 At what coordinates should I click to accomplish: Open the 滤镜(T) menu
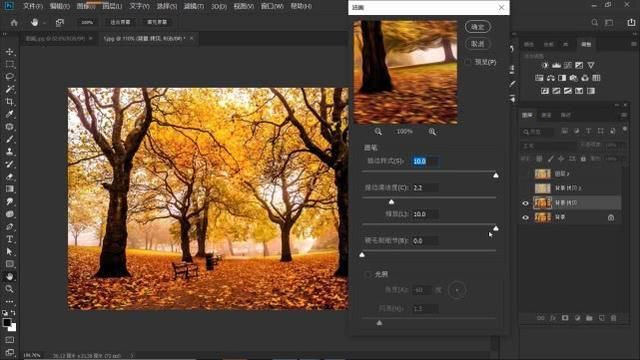[x=193, y=6]
